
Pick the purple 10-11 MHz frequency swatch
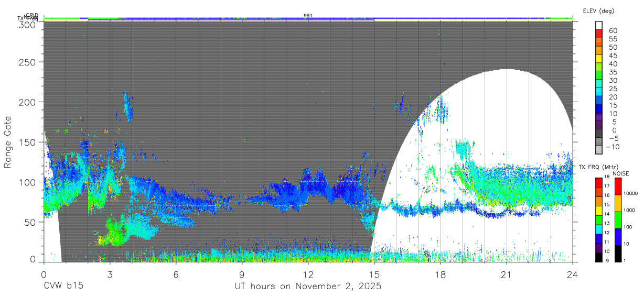point(599,247)
